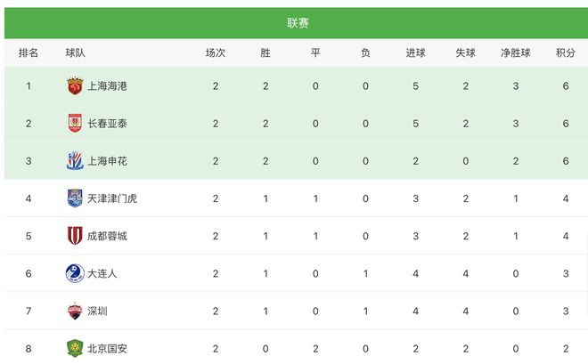Open the 上海申花 team crest
This screenshot has width=588, height=364.
75,161
